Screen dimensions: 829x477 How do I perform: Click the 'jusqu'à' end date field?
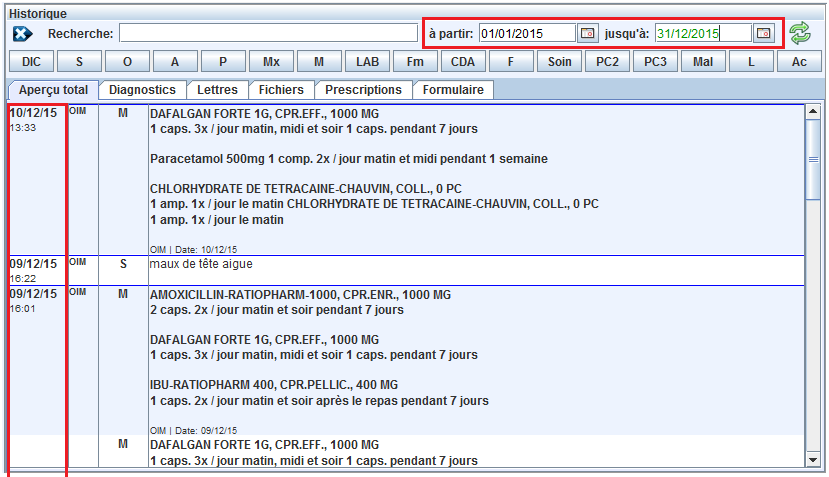pyautogui.click(x=702, y=33)
